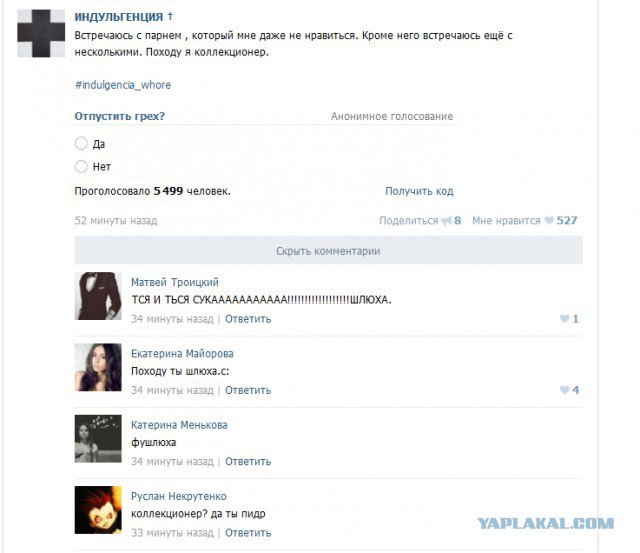
Task: Collapse comments with Скрыть комментарии
Action: click(328, 251)
